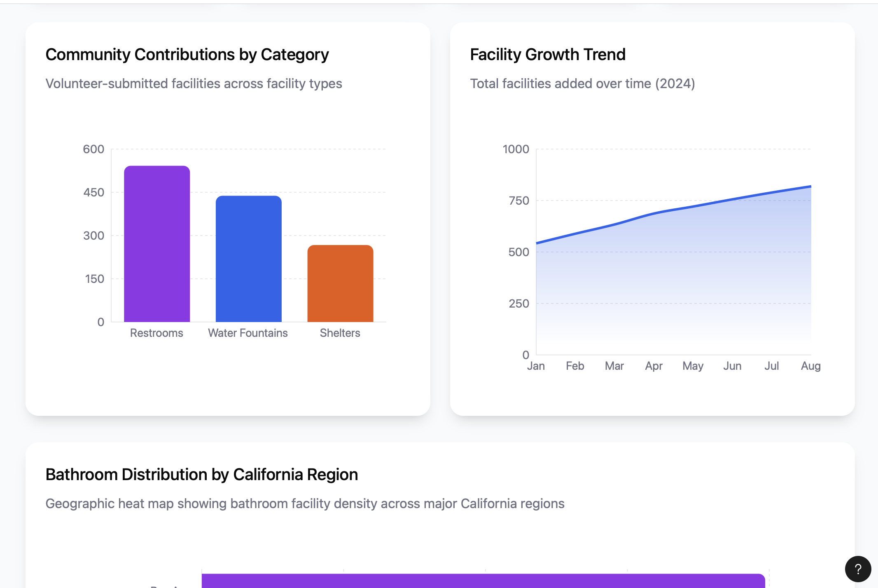Click the purple Restrooms bar
The height and width of the screenshot is (588, 878).
157,244
